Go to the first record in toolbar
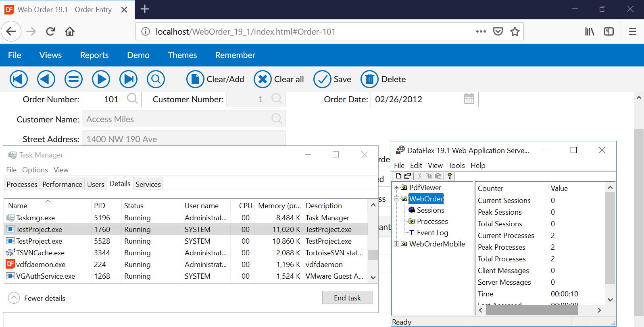This screenshot has width=644, height=327. coord(19,79)
